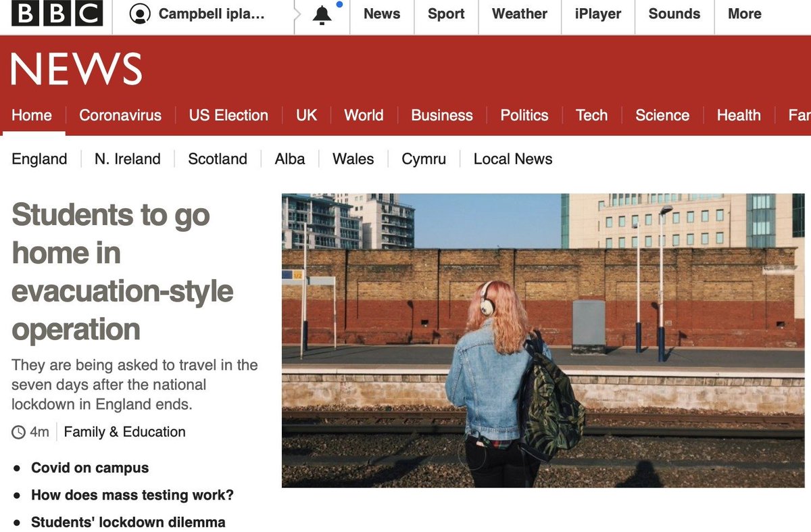This screenshot has width=811, height=532.
Task: Expand the More menu
Action: coord(745,14)
